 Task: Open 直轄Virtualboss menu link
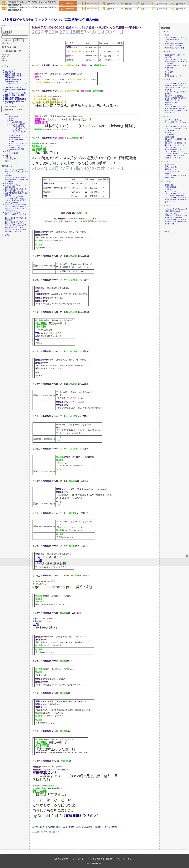pos(12,97)
